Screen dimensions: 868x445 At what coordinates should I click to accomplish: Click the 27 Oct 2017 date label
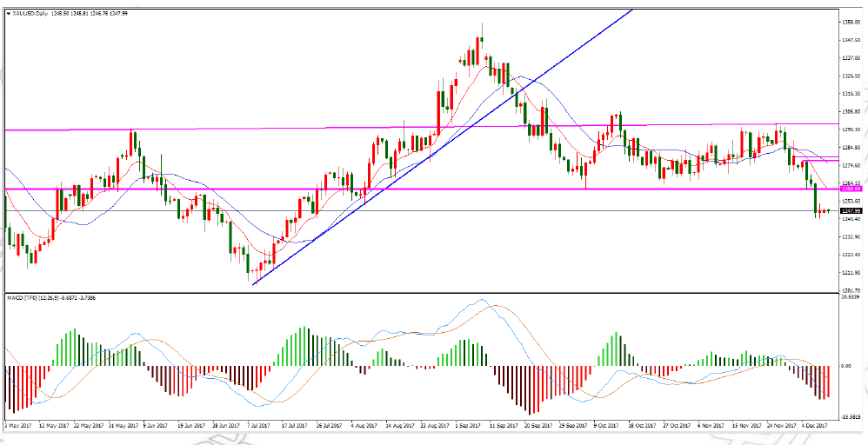677,426
